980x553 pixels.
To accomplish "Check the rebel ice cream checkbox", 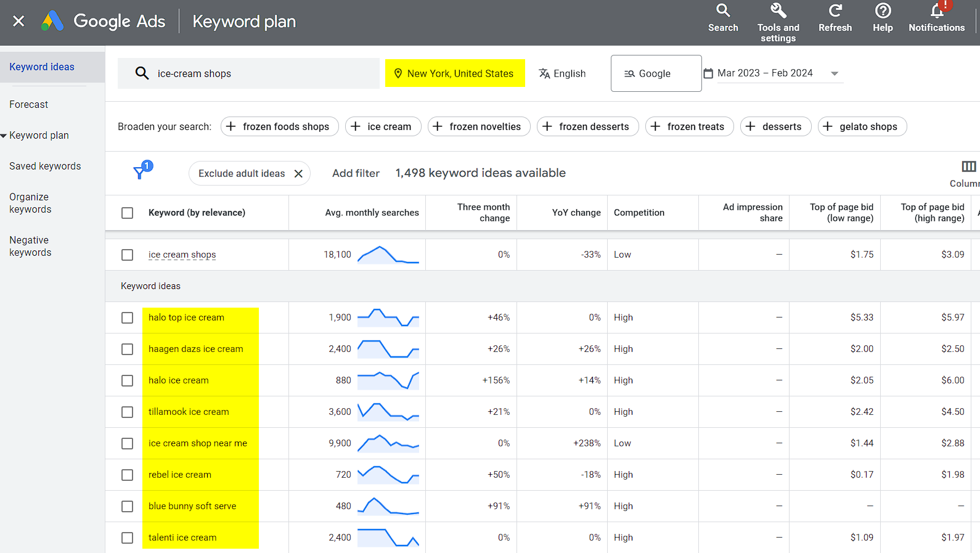I will pyautogui.click(x=128, y=475).
